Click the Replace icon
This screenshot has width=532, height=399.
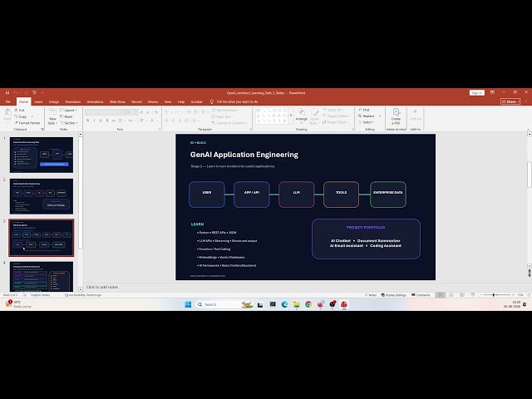click(360, 116)
